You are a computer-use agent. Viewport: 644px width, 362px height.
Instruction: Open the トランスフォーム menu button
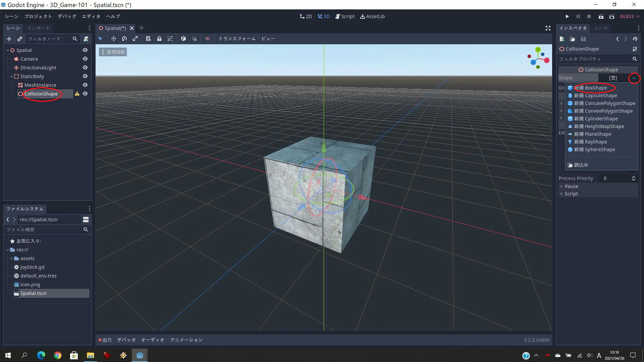pyautogui.click(x=237, y=39)
